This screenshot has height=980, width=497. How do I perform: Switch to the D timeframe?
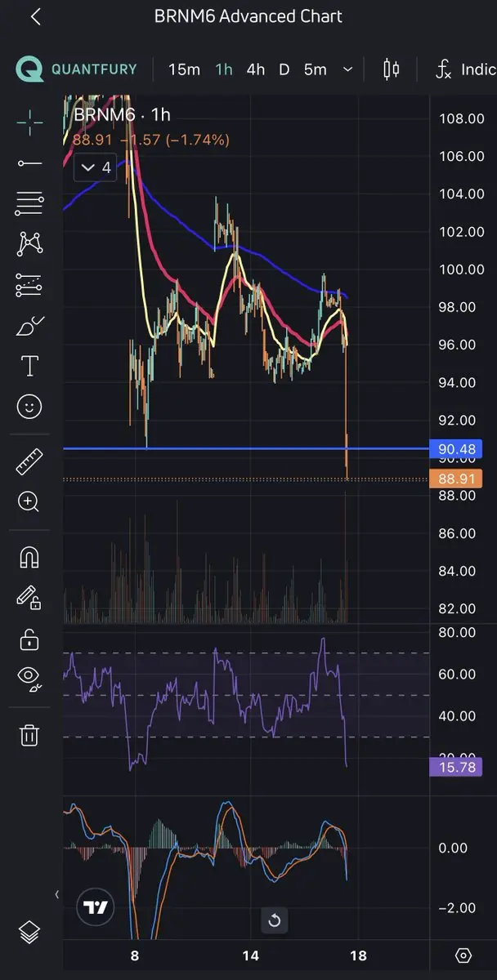click(284, 69)
